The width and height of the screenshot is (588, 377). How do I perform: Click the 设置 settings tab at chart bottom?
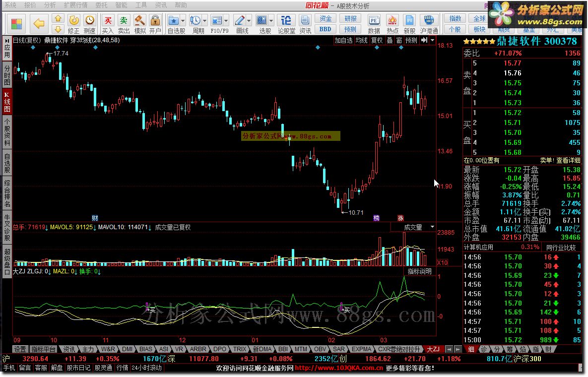click(20, 349)
